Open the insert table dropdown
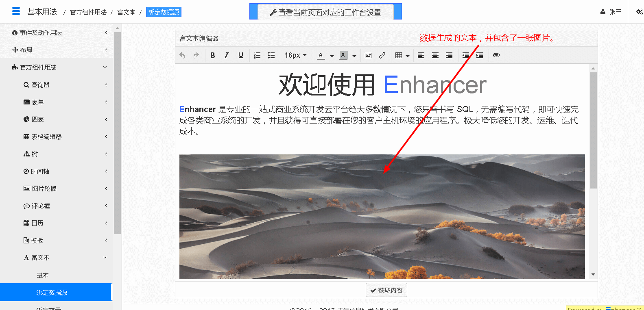The width and height of the screenshot is (644, 310). click(402, 55)
